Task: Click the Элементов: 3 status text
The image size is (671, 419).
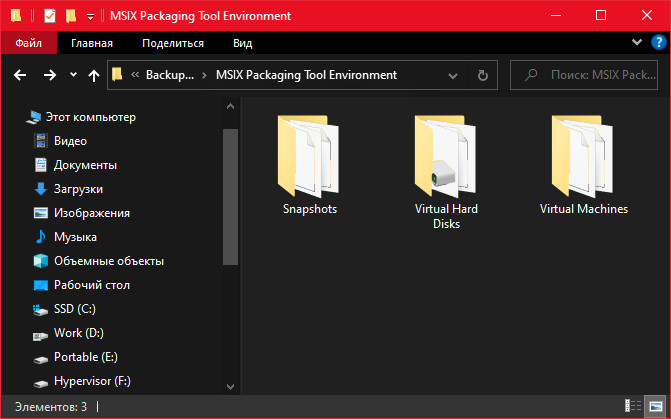Action: (50, 406)
